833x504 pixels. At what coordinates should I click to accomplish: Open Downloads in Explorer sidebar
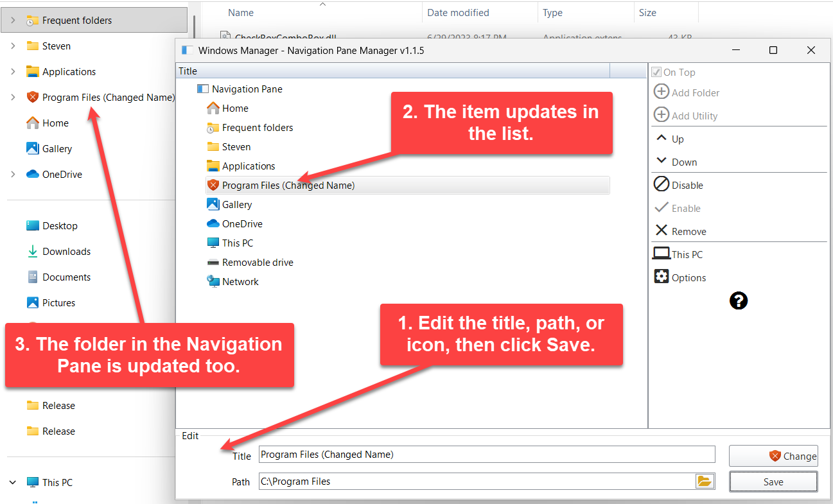[58, 252]
